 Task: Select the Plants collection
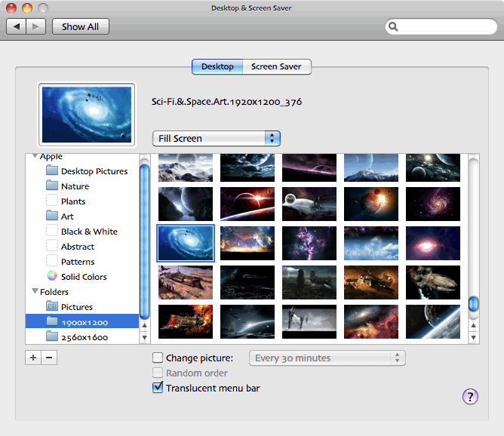82,201
